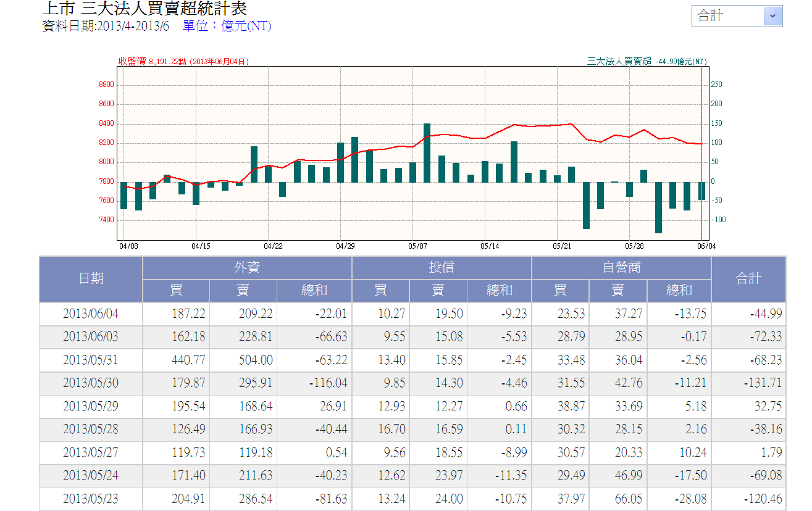
Task: Click the 04/29 chart axis label
Action: pos(345,246)
